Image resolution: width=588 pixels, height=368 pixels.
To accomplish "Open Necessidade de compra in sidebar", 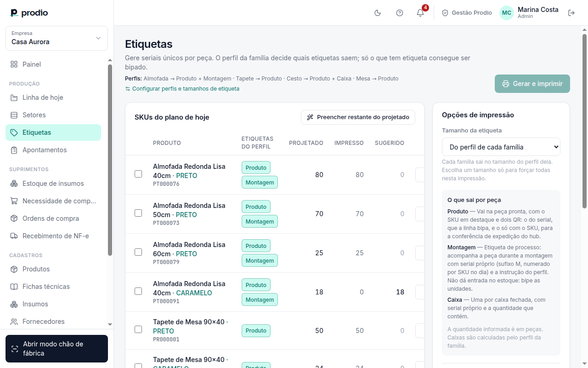I will click(x=53, y=201).
